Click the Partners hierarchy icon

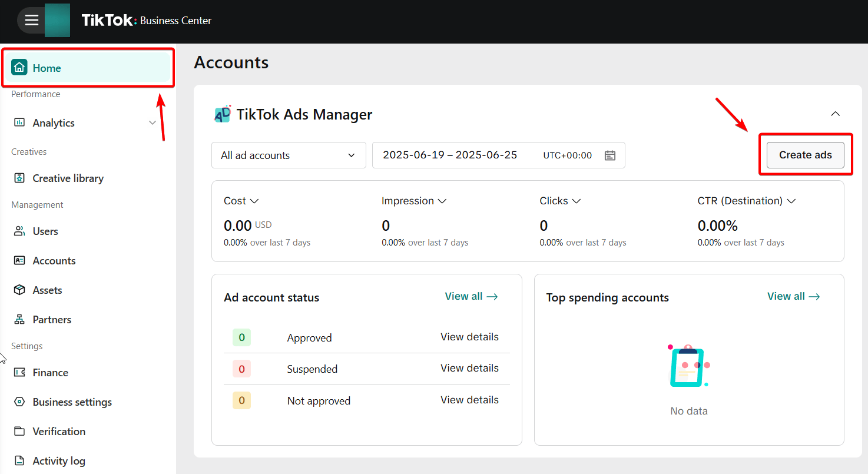pyautogui.click(x=19, y=319)
